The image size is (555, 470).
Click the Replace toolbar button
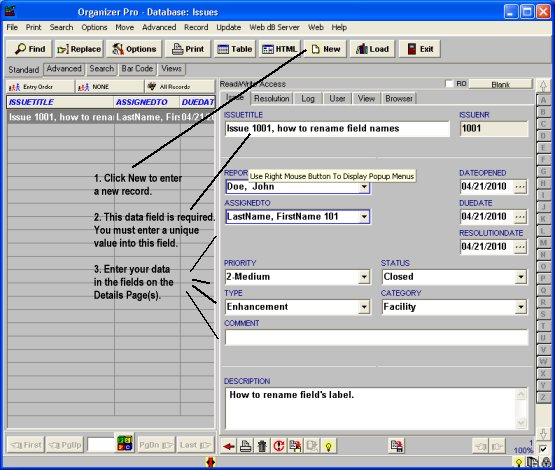(79, 49)
